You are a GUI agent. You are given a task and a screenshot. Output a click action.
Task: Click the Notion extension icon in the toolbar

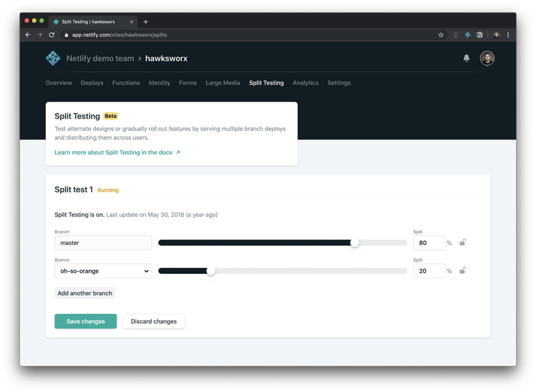tap(479, 34)
